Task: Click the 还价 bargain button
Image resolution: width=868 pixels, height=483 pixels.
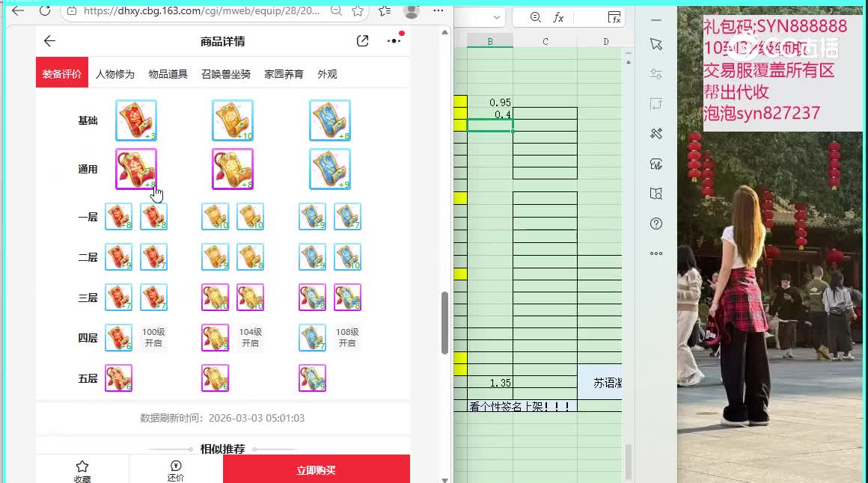Action: click(x=176, y=471)
